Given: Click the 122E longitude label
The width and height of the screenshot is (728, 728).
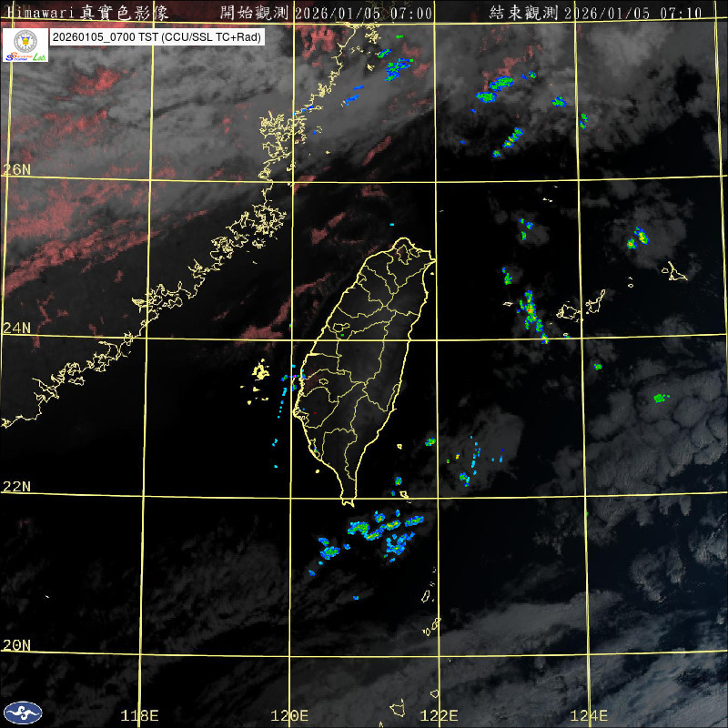Looking at the screenshot, I should pyautogui.click(x=440, y=715).
